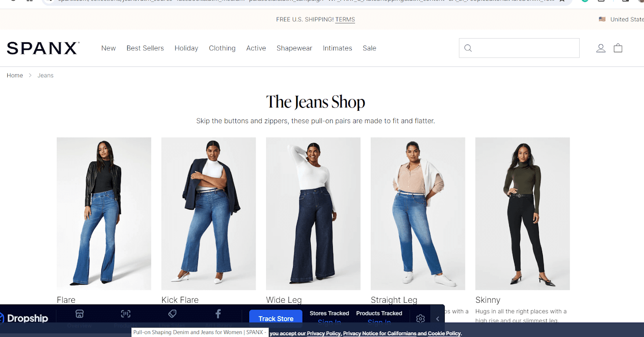Open Dropship Products scan icon

(x=126, y=314)
